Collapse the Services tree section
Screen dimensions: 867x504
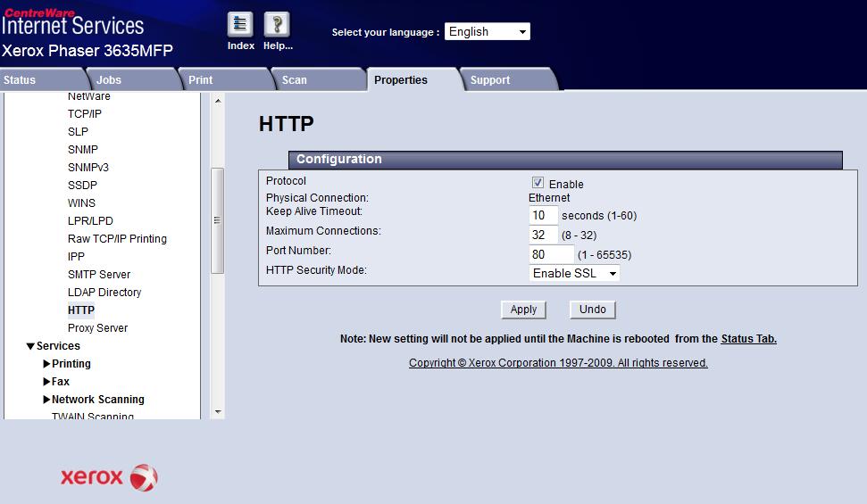point(30,346)
